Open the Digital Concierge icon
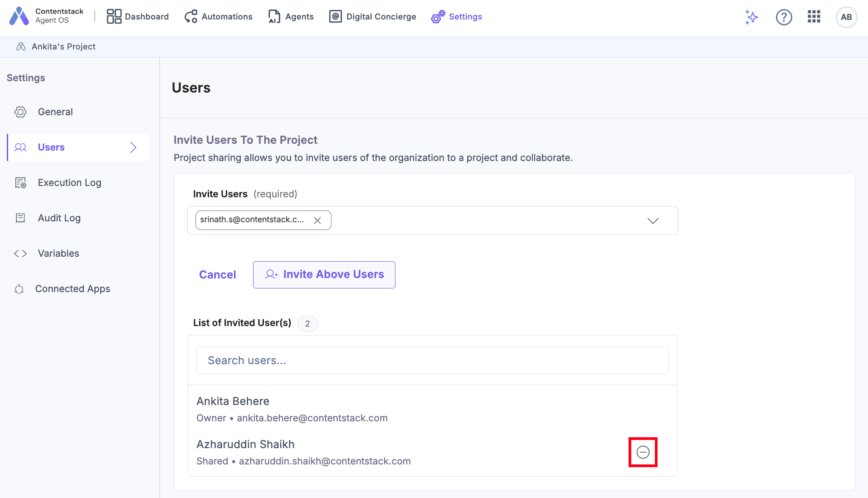Image resolution: width=868 pixels, height=498 pixels. (335, 16)
